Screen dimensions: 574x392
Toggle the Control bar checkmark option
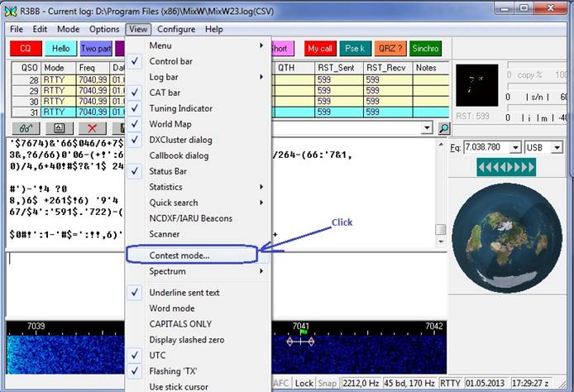pos(170,61)
